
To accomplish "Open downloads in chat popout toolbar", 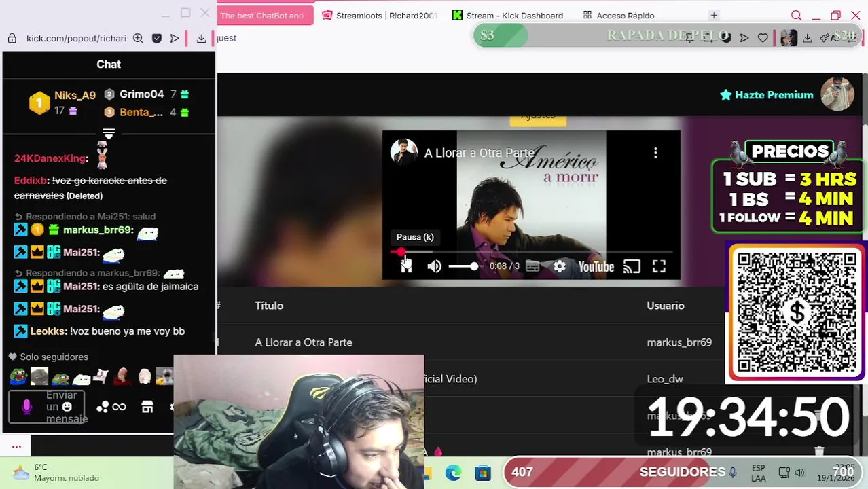I will tap(201, 38).
